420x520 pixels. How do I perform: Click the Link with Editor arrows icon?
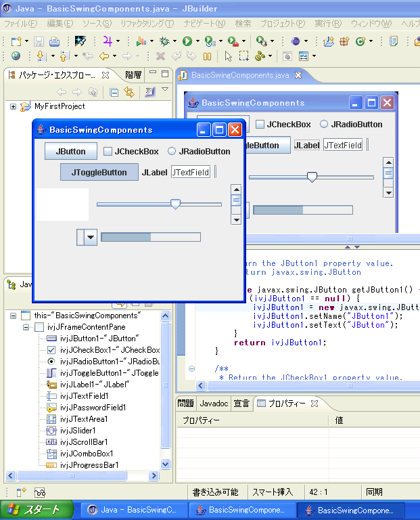coord(129,92)
